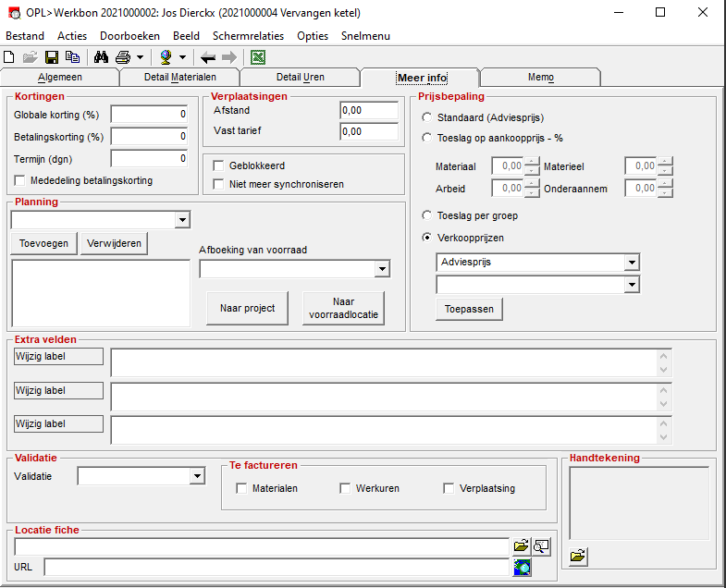Increase the Materieel spinner value

[665, 162]
